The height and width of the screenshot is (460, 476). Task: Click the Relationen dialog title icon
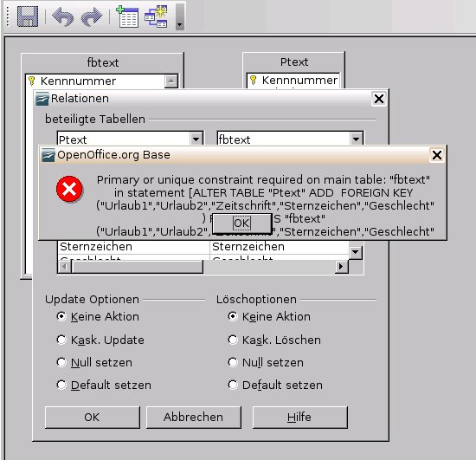42,99
